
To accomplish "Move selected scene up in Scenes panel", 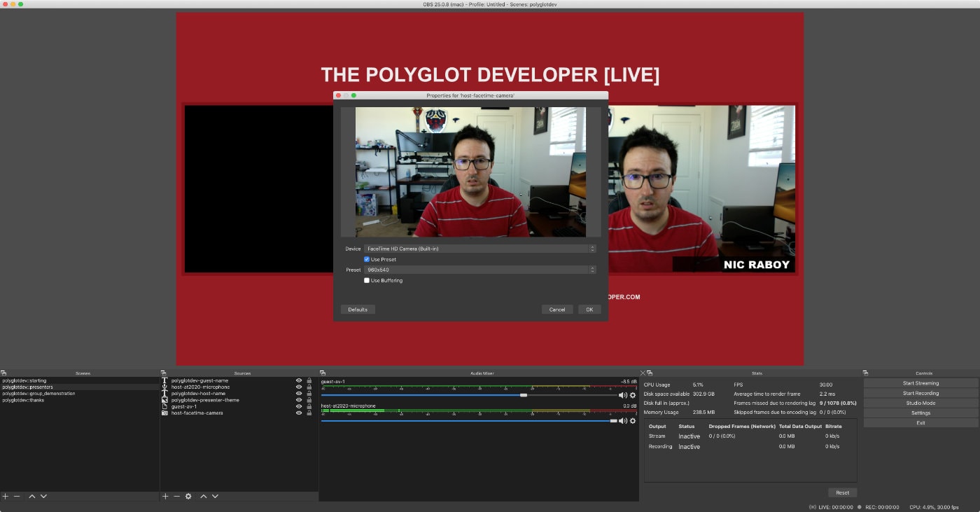I will (31, 496).
